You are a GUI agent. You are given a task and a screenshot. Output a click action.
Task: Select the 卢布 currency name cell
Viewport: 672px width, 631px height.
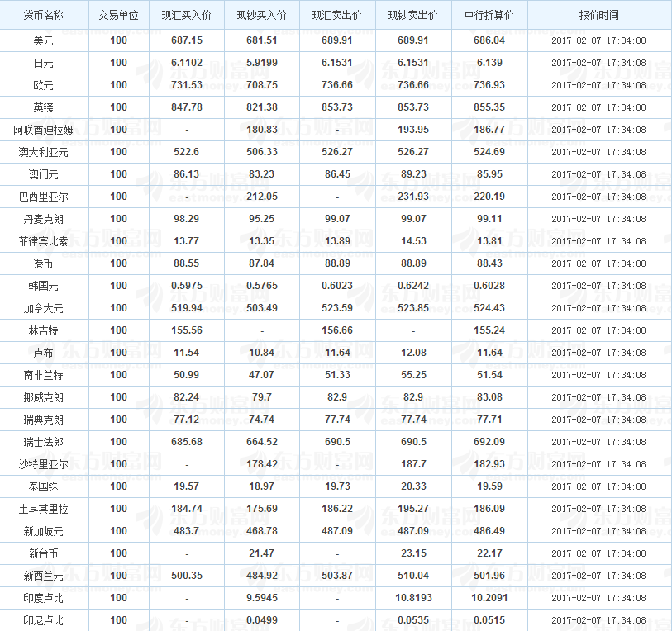click(x=44, y=353)
